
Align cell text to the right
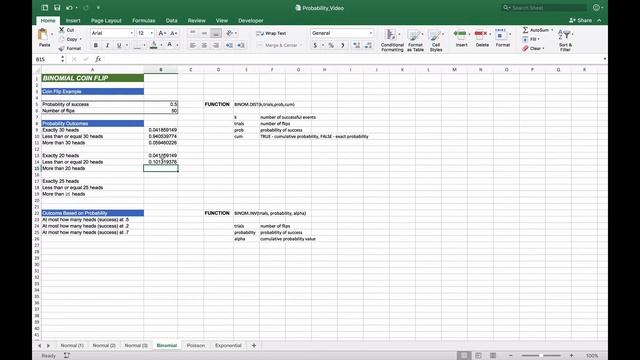(x=216, y=45)
